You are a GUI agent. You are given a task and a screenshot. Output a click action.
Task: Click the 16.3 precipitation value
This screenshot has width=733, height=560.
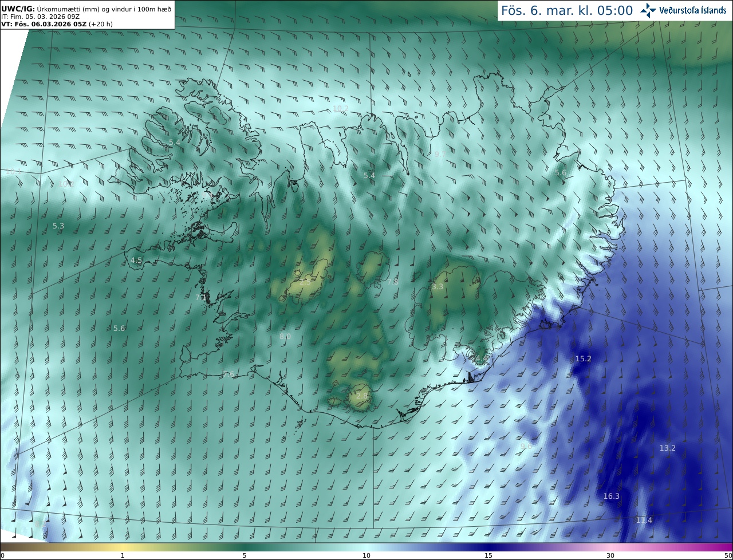click(612, 496)
